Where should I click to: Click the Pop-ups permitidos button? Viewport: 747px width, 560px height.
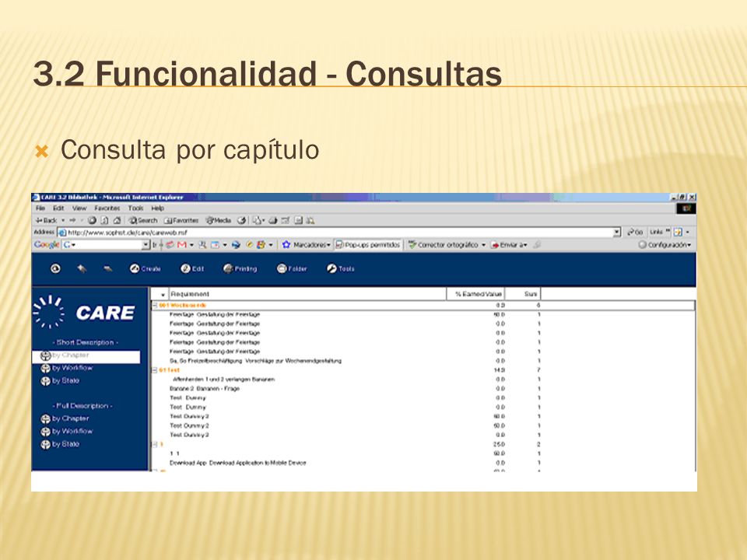pos(368,245)
